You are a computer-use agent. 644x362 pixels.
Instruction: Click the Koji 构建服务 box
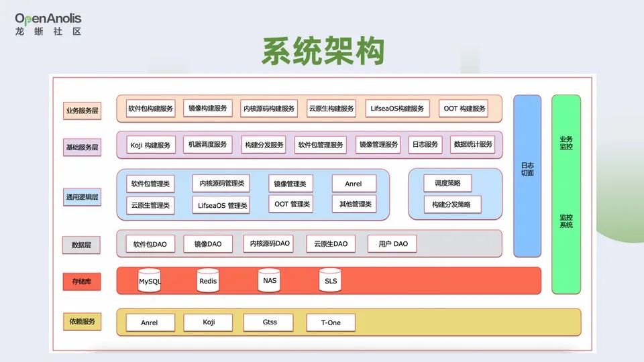pyautogui.click(x=151, y=145)
